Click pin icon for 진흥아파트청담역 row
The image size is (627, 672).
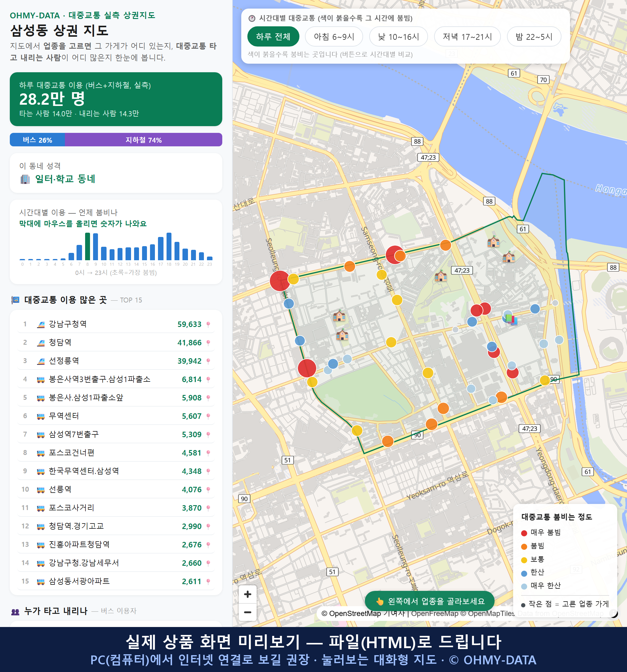click(x=208, y=545)
